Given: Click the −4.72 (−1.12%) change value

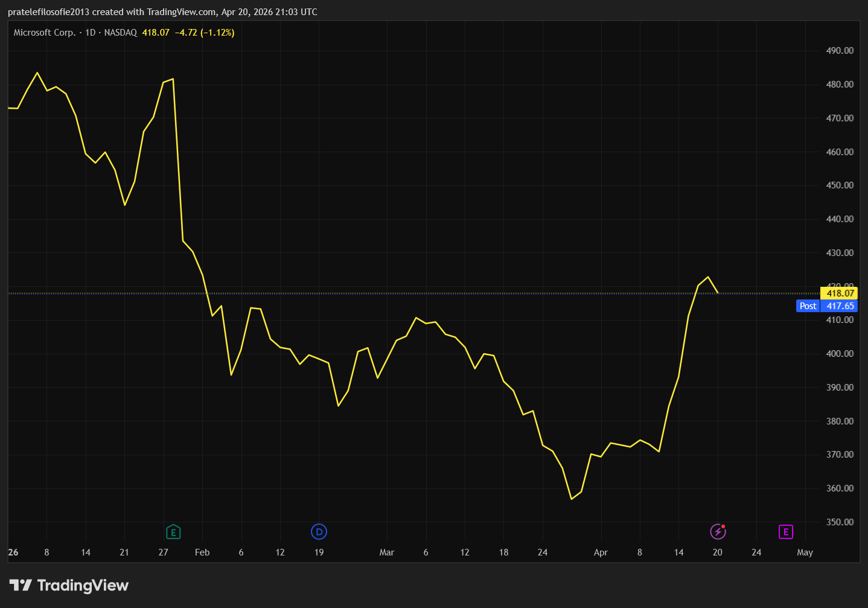Looking at the screenshot, I should [x=205, y=33].
